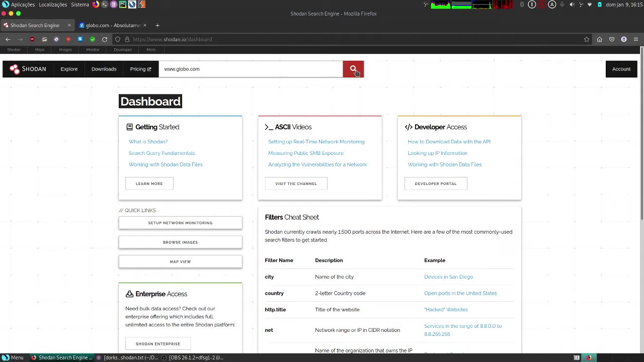
Task: Launch Firefox from the top panel
Action: (x=96, y=5)
